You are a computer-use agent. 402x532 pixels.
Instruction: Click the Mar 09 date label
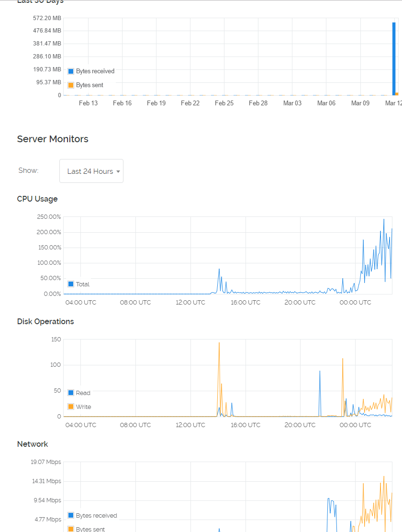point(360,103)
